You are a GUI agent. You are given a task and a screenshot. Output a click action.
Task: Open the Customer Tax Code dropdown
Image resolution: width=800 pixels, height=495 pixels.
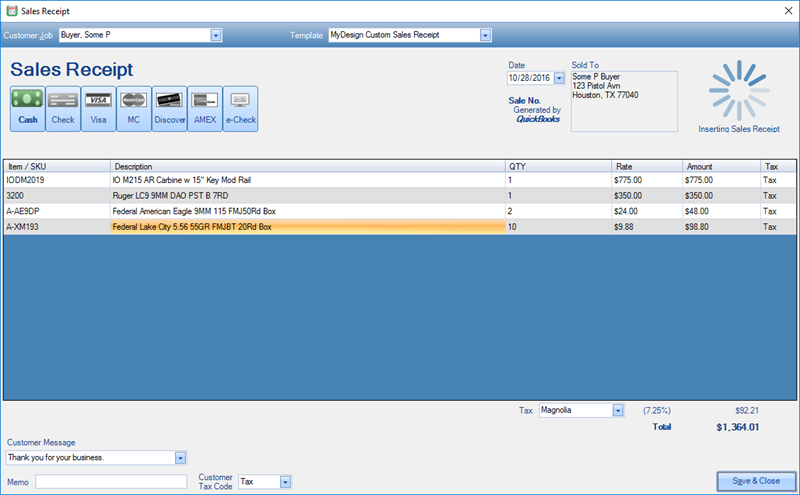(x=286, y=482)
